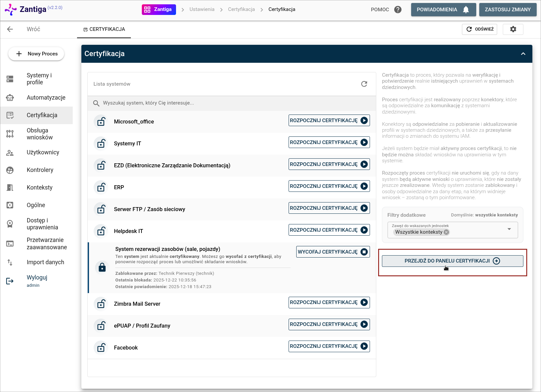The height and width of the screenshot is (392, 541).
Task: Open Użytkownicy in the sidebar
Action: [43, 152]
